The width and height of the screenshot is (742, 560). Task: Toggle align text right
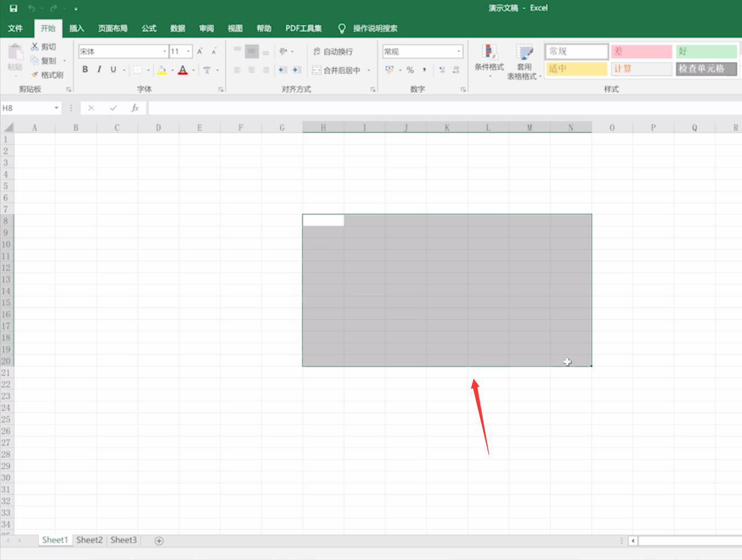click(266, 70)
